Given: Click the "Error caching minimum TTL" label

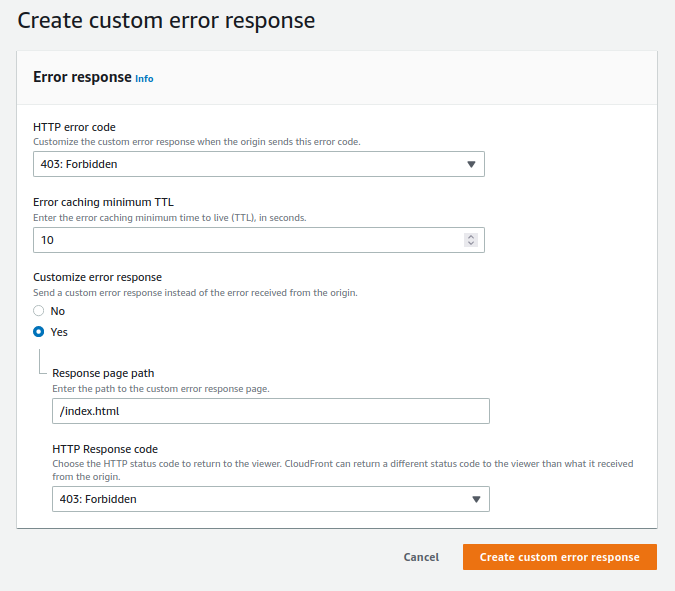Looking at the screenshot, I should pyautogui.click(x=103, y=202).
